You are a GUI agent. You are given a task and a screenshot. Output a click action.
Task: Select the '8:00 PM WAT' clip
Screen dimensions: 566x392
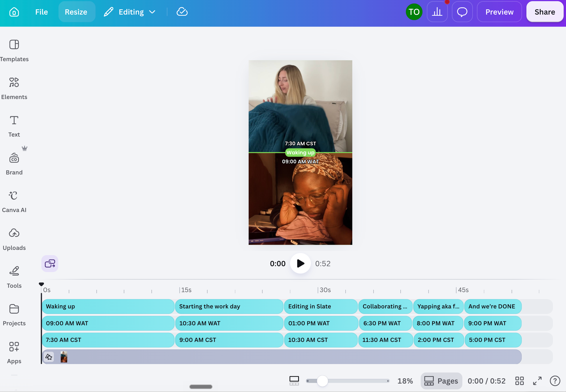(x=438, y=323)
